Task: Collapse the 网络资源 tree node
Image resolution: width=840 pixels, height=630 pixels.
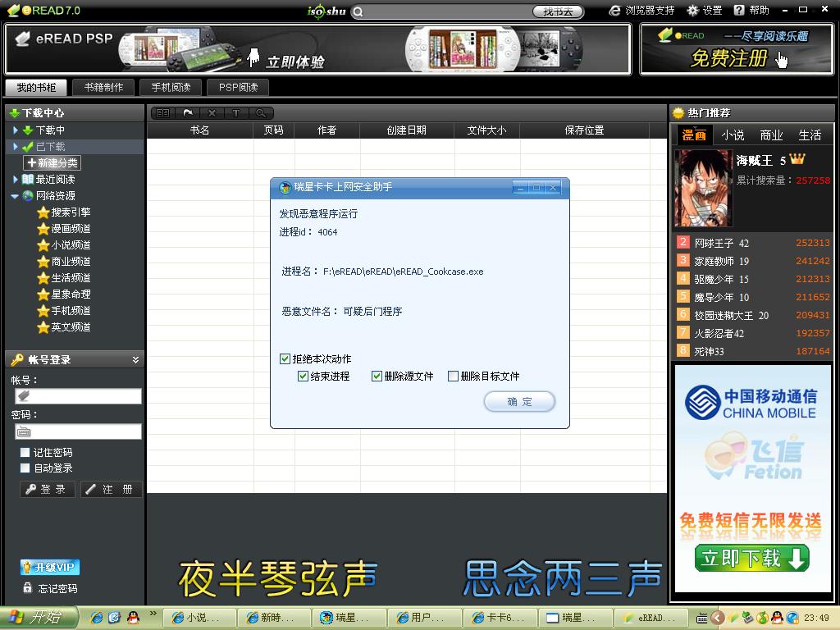Action: [x=15, y=196]
